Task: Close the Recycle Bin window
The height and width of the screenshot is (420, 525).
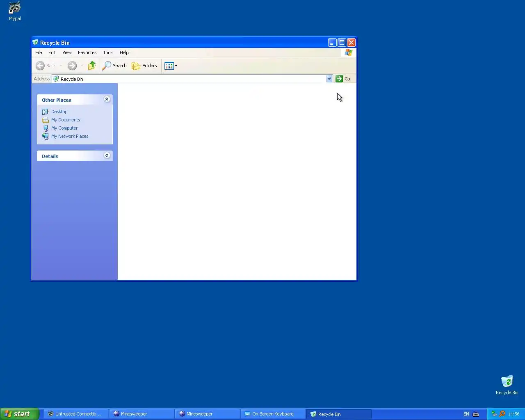Action: (x=351, y=42)
